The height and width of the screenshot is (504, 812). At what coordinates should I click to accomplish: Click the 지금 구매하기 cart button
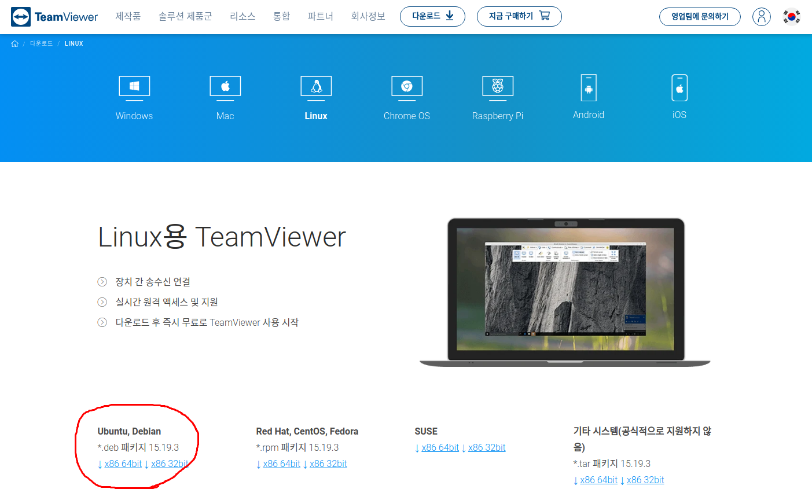(519, 16)
